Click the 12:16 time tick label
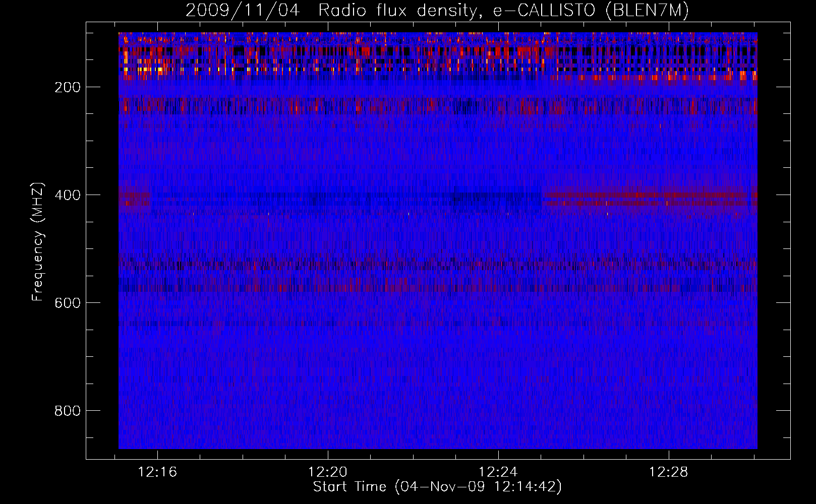Viewport: 816px width, 504px height. click(158, 472)
